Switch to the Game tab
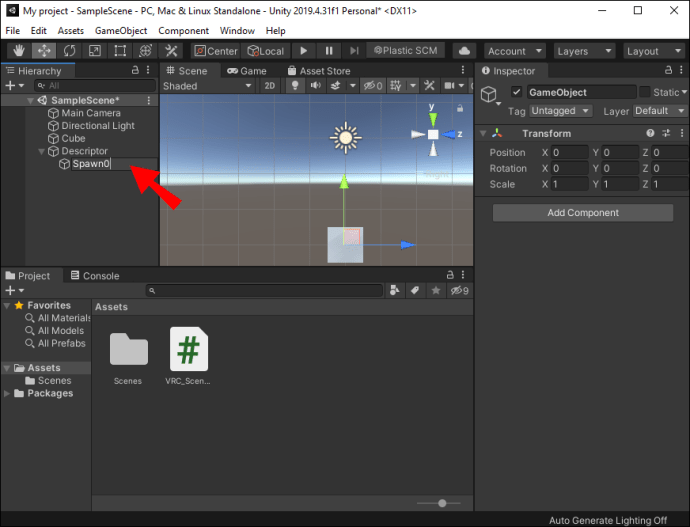 [x=247, y=71]
